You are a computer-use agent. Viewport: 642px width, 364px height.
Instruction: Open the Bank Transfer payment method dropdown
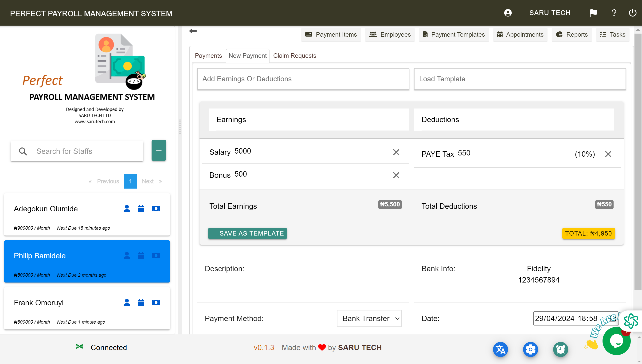coord(369,318)
